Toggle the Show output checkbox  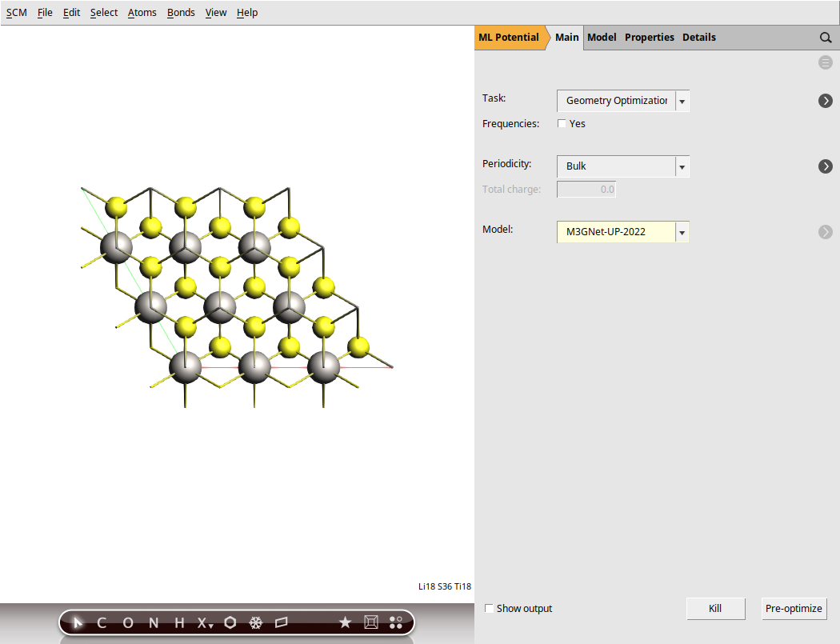pos(489,608)
